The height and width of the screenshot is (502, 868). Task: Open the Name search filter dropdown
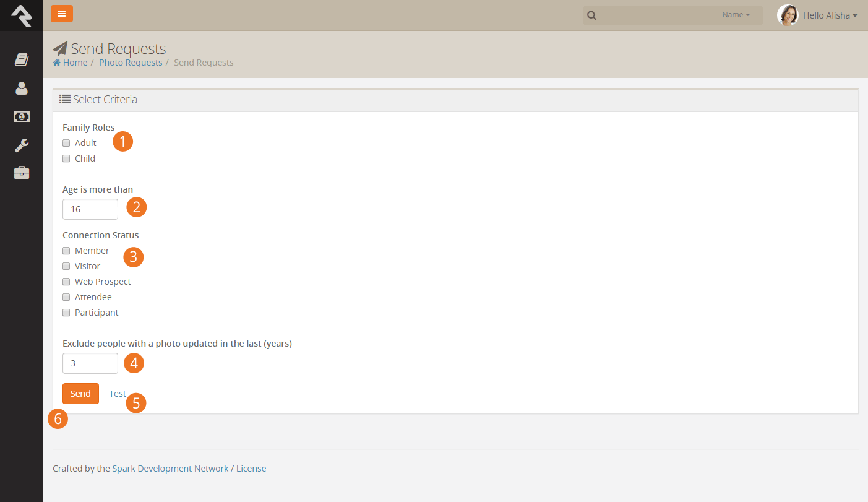point(736,15)
